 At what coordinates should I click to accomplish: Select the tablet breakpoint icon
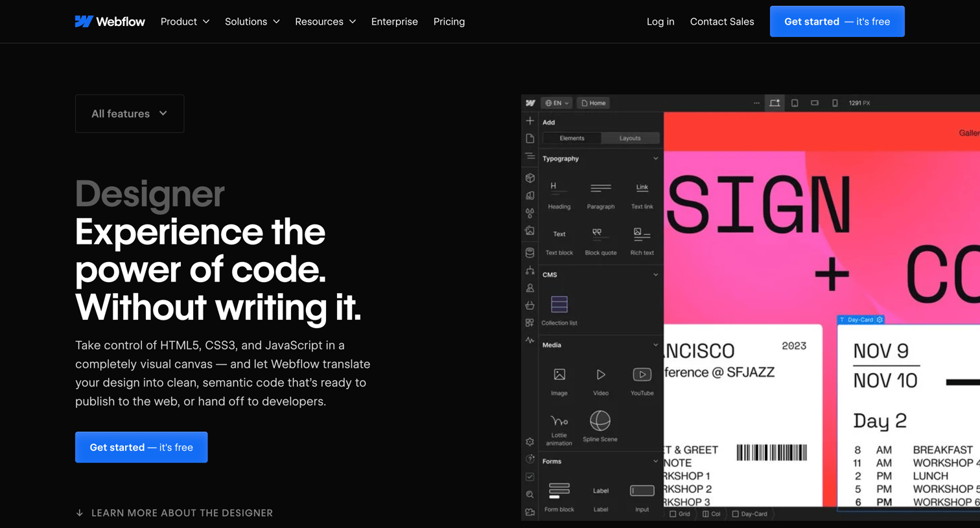click(x=795, y=103)
